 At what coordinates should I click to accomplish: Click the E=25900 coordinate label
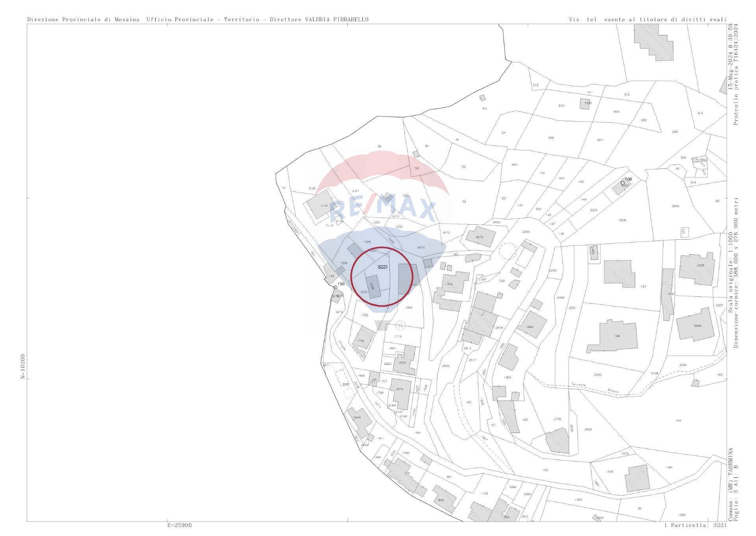pyautogui.click(x=180, y=525)
